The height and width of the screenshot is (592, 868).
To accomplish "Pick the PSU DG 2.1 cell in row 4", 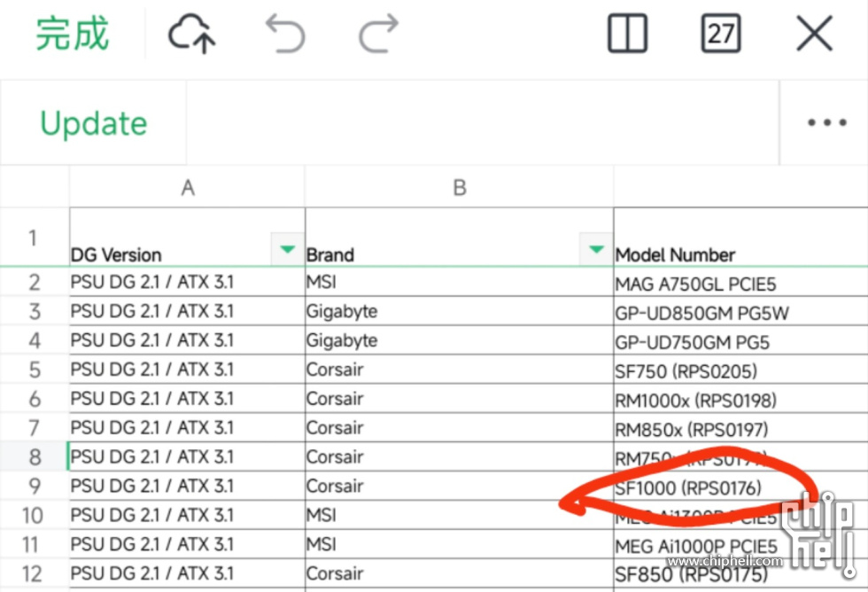I will coord(188,340).
